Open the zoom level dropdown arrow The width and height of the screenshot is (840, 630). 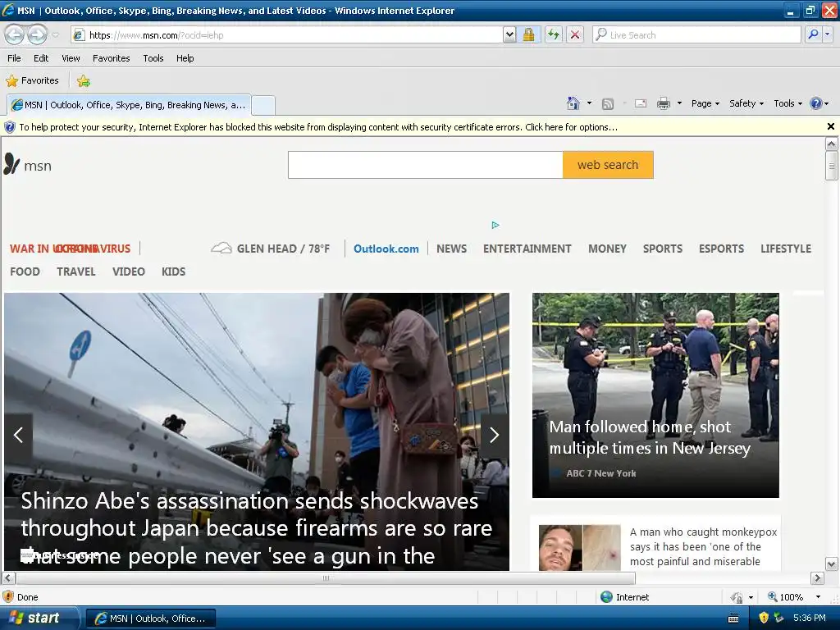(818, 597)
